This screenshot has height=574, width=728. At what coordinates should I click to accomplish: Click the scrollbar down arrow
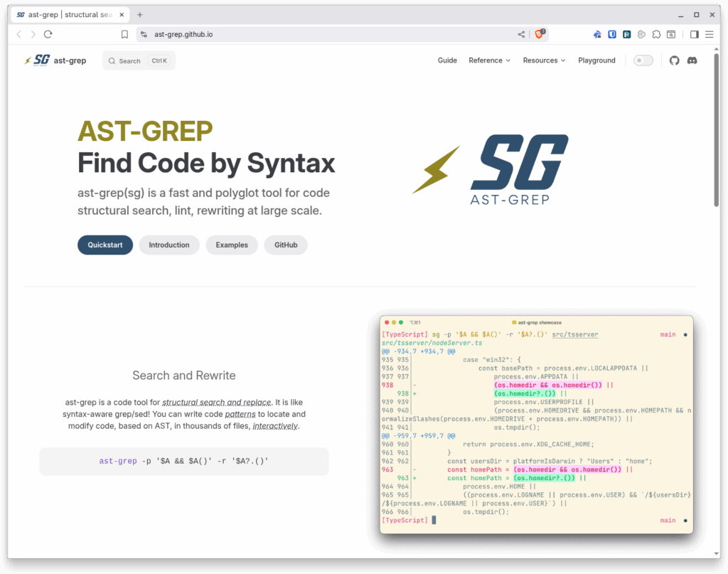pos(717,553)
